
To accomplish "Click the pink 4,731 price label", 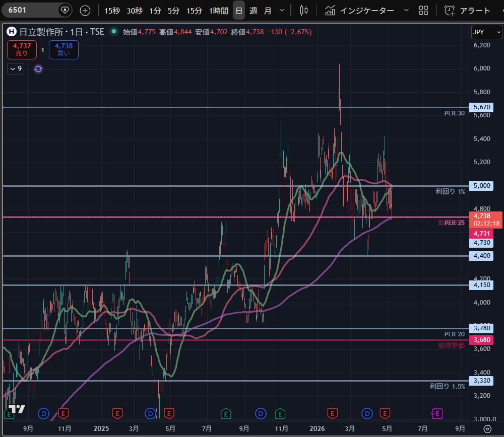I will point(481,234).
